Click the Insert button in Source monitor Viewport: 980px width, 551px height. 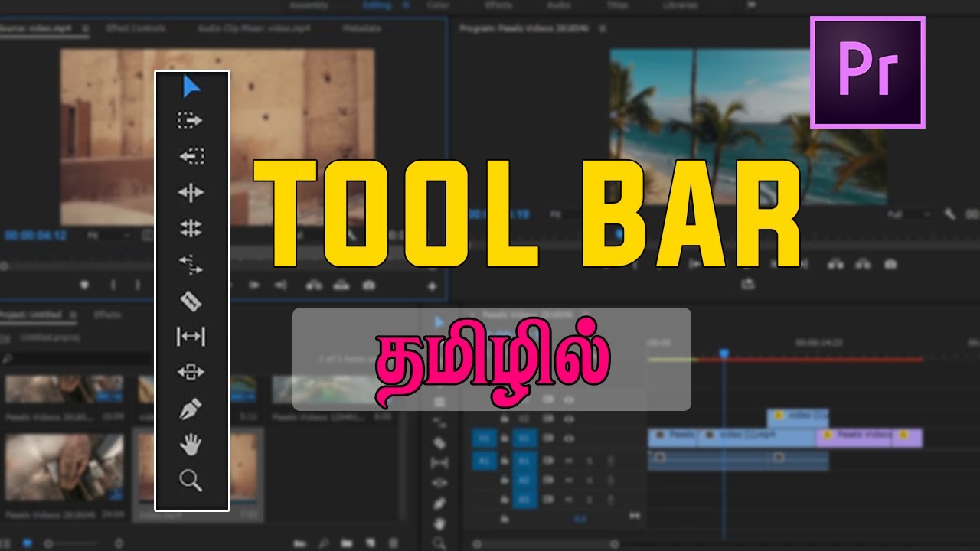[x=314, y=285]
